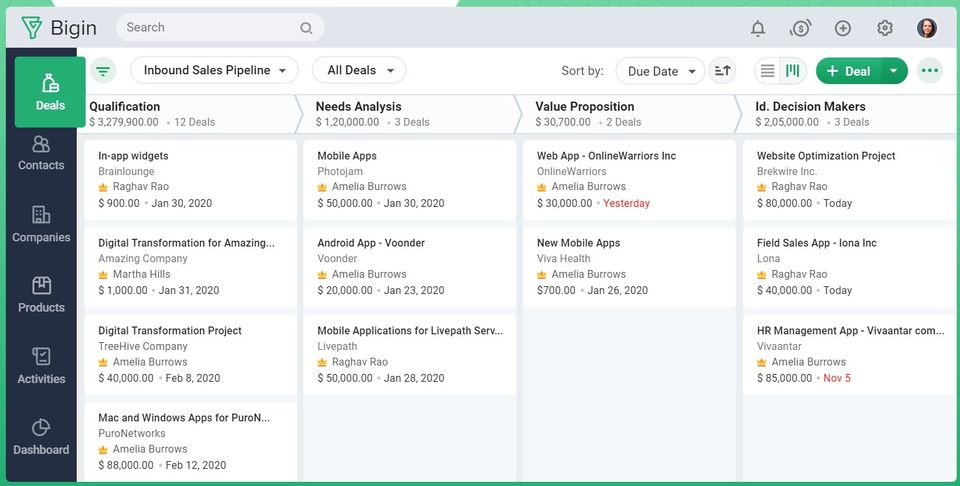960x486 pixels.
Task: Open the Companies module in sidebar
Action: click(x=41, y=224)
